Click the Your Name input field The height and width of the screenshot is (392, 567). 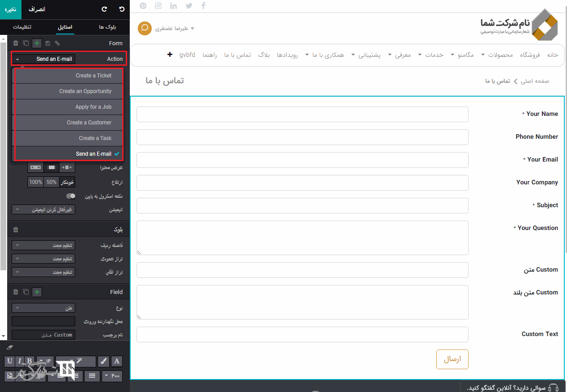pos(302,114)
